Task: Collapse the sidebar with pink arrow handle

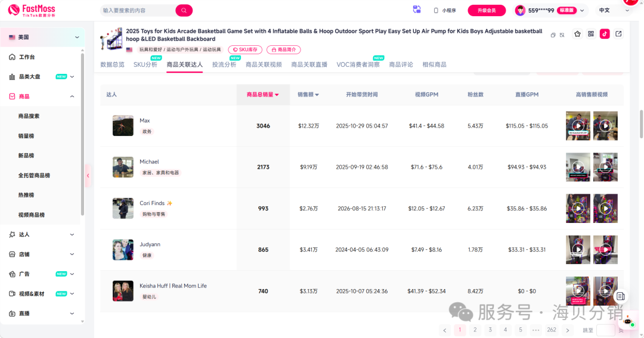Action: click(x=88, y=176)
